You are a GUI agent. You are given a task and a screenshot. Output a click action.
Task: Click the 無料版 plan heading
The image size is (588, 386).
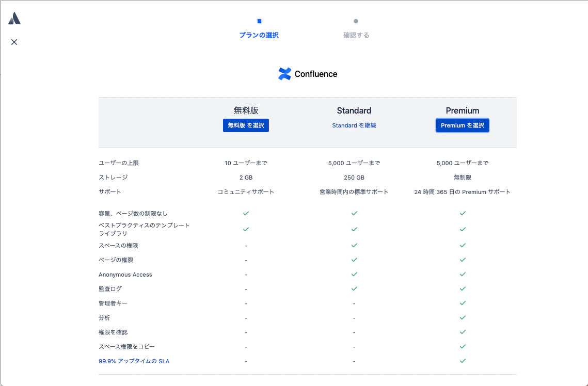(x=246, y=110)
